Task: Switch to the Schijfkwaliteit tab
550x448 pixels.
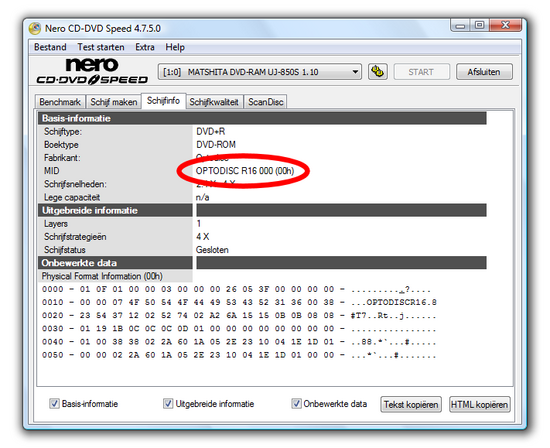Action: [214, 102]
